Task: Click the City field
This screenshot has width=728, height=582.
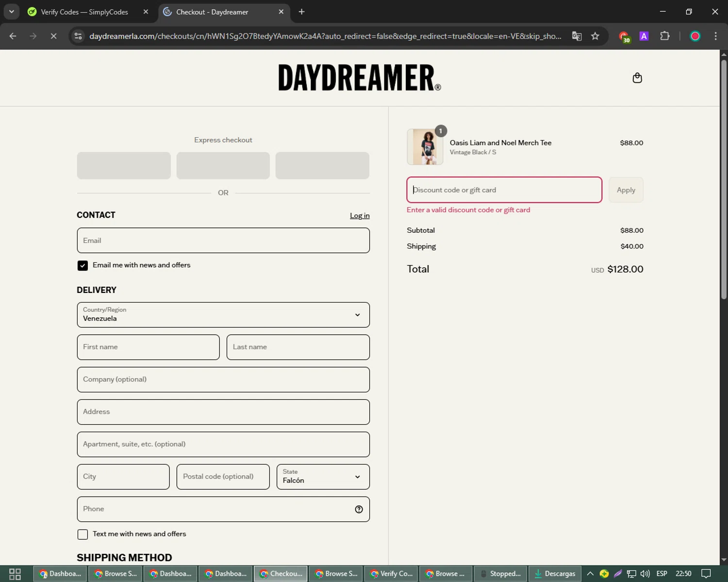Action: [123, 477]
